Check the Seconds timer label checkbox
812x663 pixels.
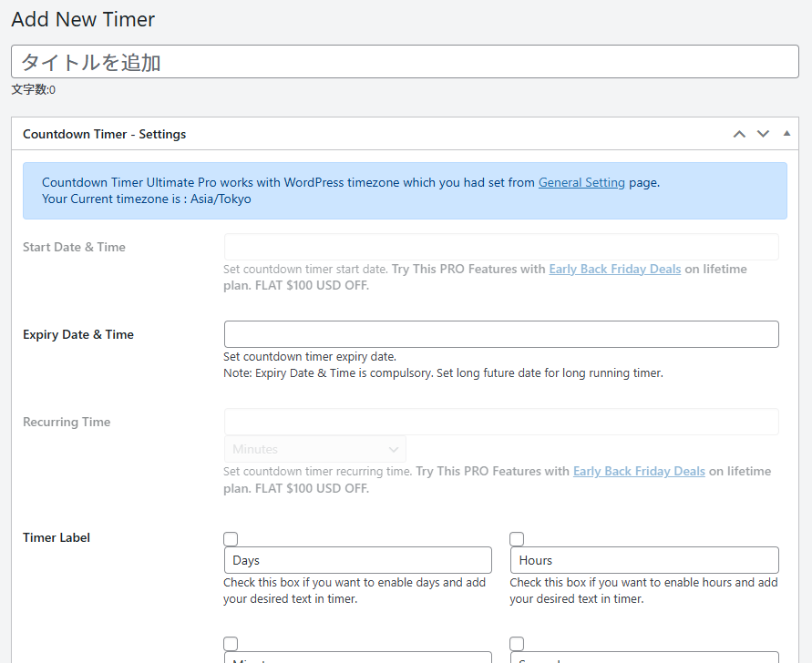(x=517, y=643)
